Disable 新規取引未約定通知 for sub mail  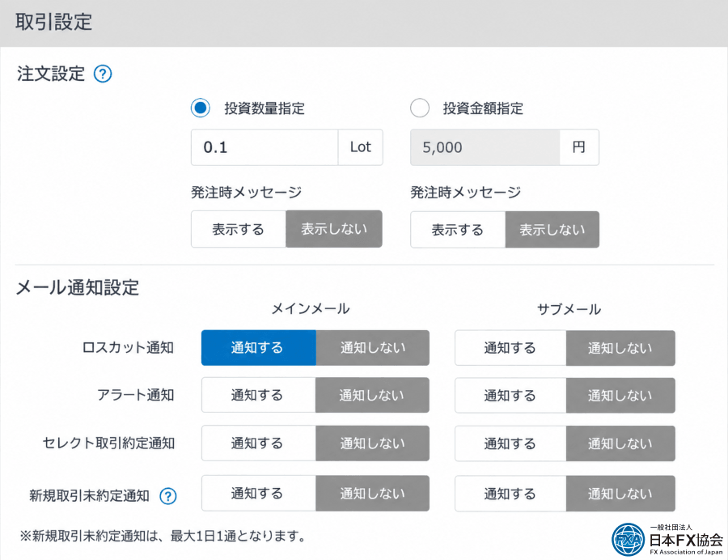point(620,494)
